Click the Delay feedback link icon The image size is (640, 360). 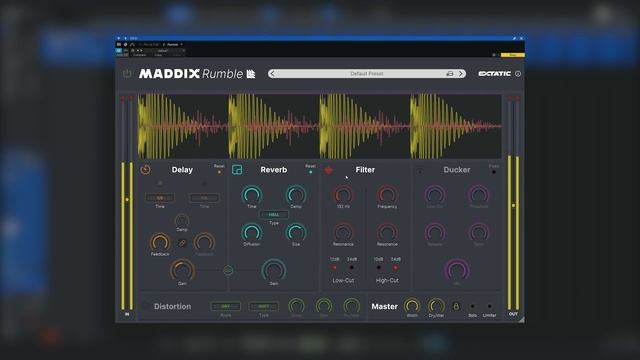(182, 243)
